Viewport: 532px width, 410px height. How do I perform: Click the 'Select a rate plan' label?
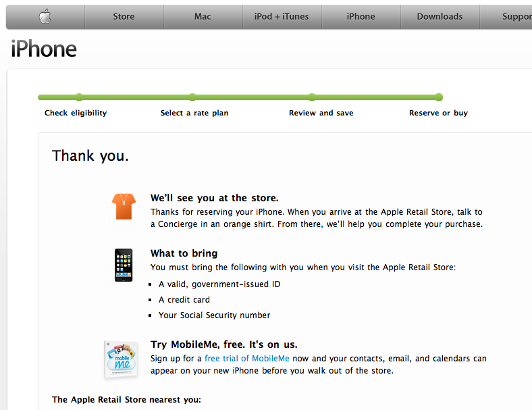click(194, 113)
